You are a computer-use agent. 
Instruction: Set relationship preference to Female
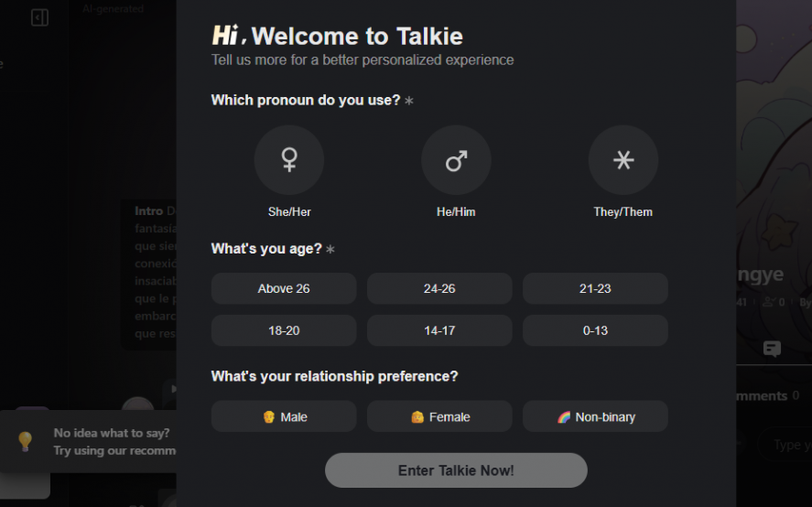439,416
